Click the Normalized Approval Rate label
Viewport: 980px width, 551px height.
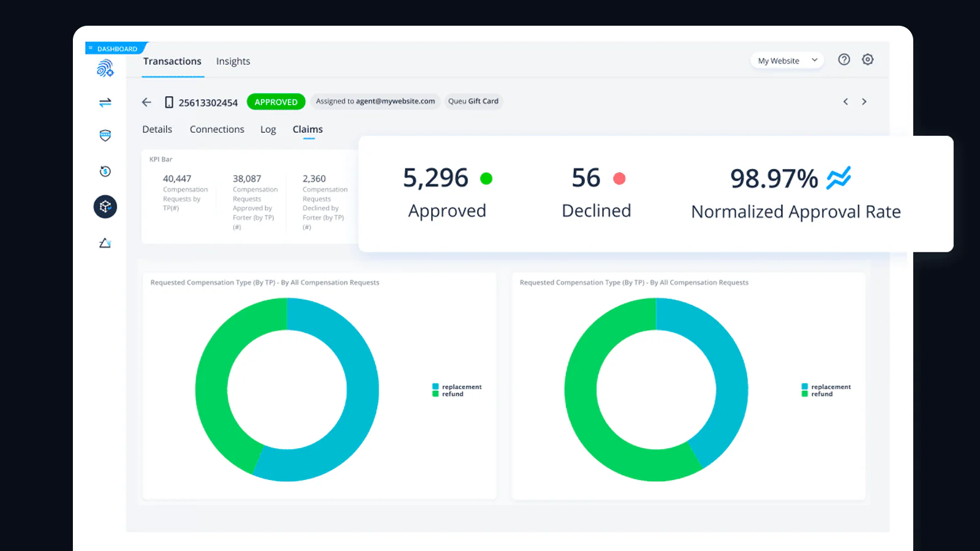(796, 212)
